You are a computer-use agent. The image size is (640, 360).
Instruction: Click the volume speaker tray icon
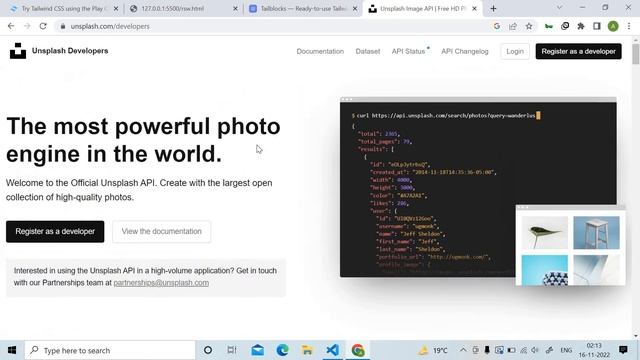535,350
